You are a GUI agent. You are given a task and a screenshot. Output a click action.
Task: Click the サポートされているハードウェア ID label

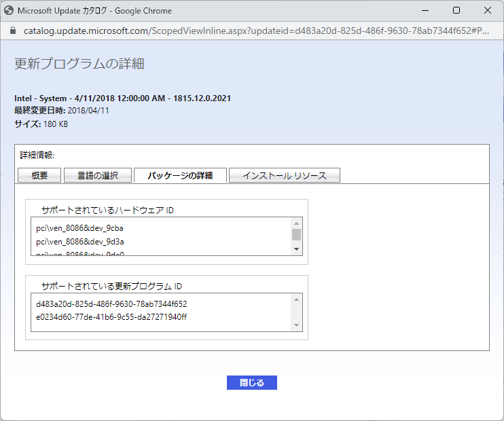coord(108,210)
